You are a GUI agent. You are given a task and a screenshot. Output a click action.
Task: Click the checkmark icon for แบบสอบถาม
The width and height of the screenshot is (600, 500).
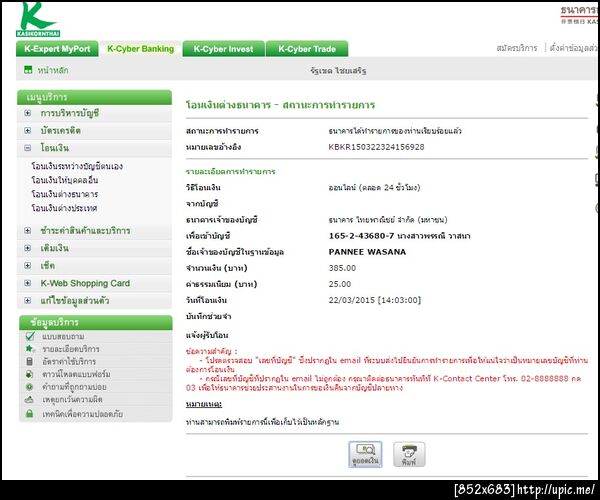tap(29, 336)
